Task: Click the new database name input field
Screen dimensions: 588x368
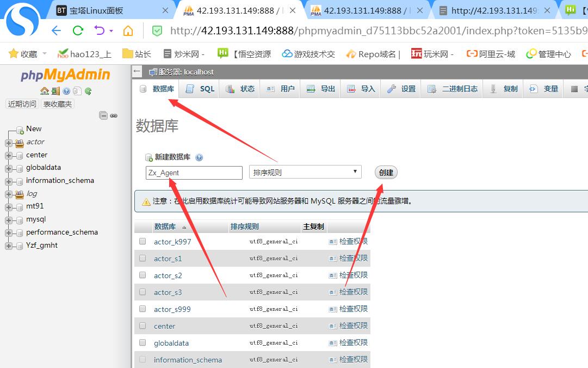Action: 194,173
